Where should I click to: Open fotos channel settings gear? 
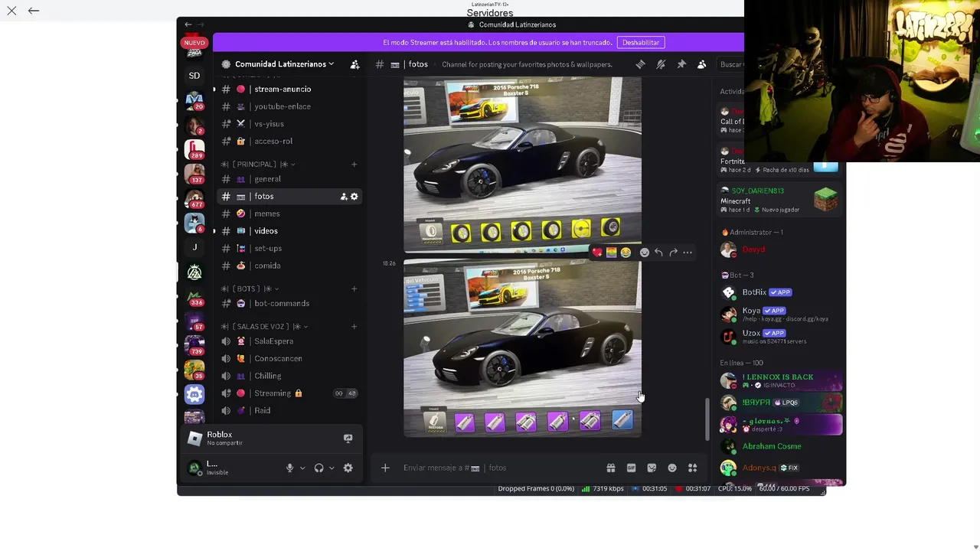(x=354, y=197)
